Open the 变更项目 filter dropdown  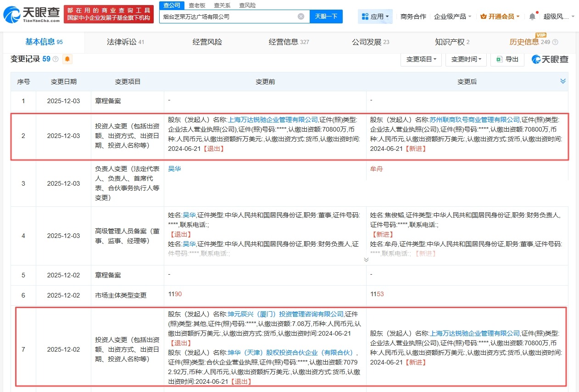(x=421, y=59)
